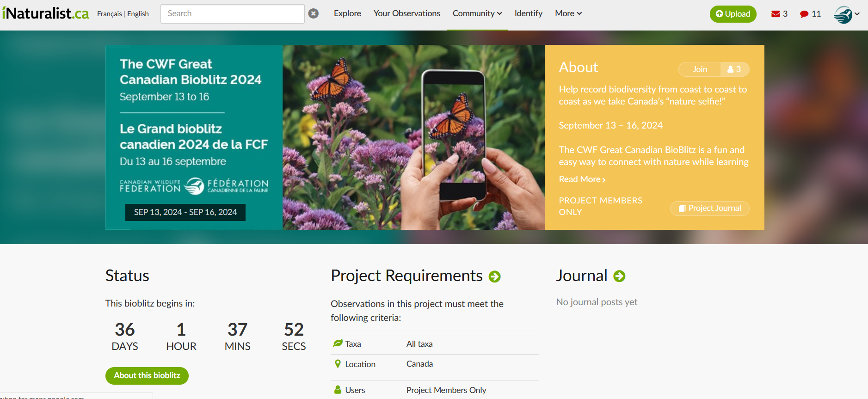Expand the More dropdown menu
This screenshot has height=399, width=868.
coord(568,13)
